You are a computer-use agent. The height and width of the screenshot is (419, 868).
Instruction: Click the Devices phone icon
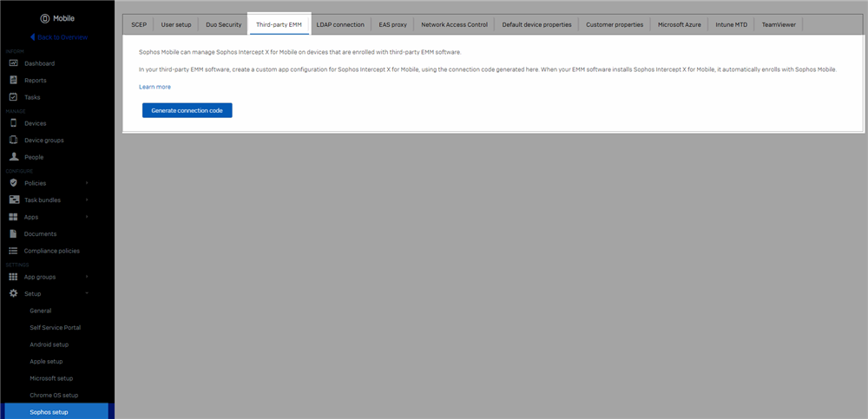tap(14, 123)
